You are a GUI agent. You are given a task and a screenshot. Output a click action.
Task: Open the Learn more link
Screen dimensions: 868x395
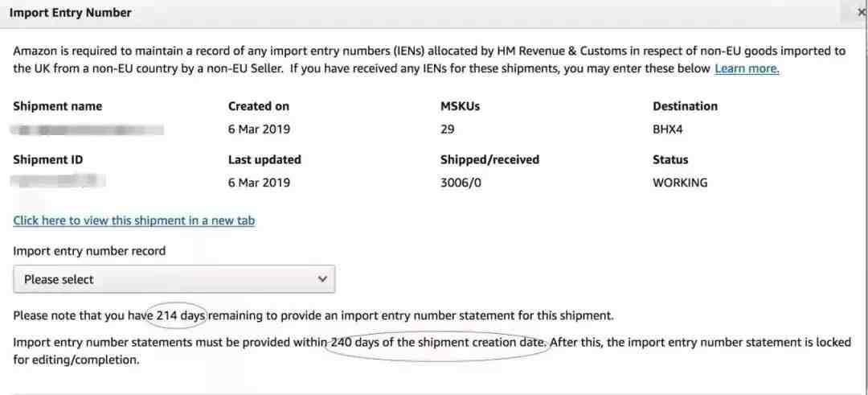pos(747,69)
